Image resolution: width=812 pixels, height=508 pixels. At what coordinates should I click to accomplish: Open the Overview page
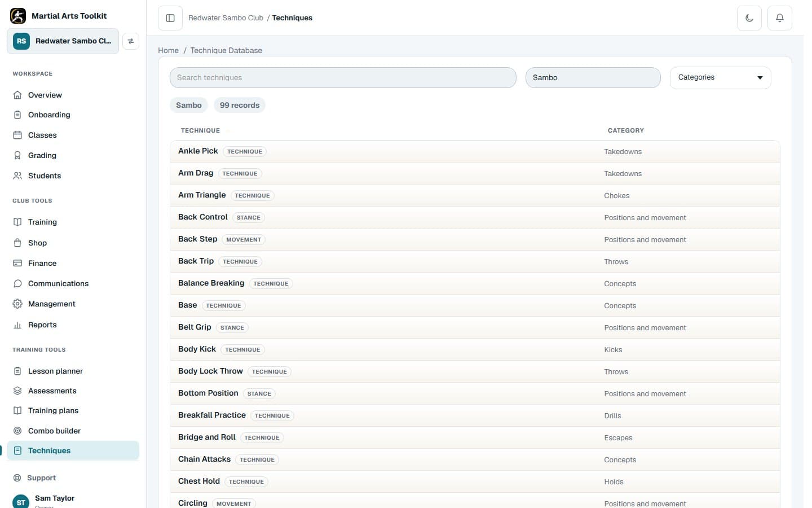coord(73,95)
